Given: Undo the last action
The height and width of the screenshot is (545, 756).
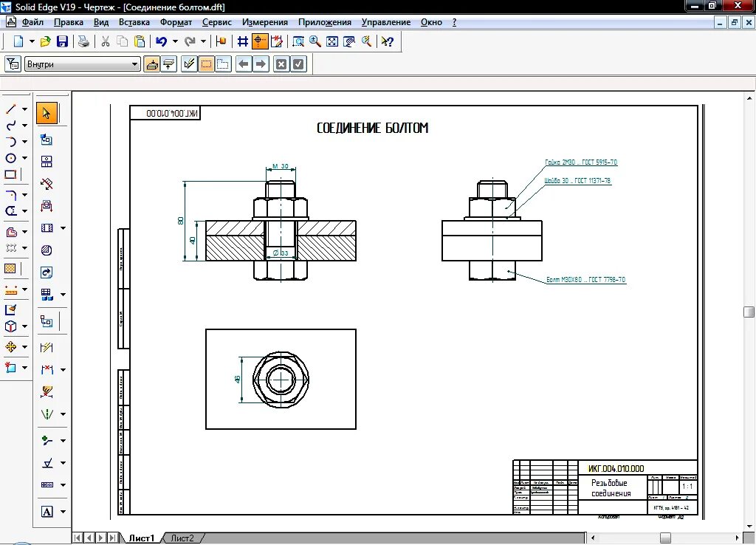Looking at the screenshot, I should [x=162, y=41].
